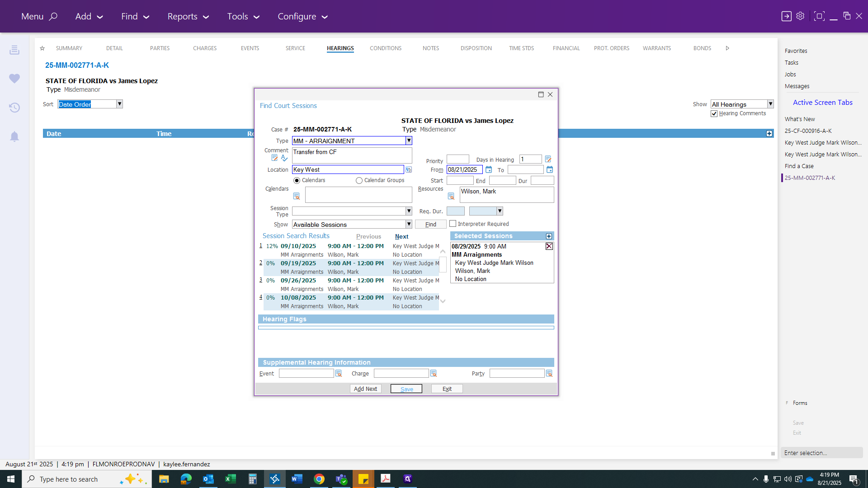
Task: Open the To date calendar picker
Action: point(550,170)
